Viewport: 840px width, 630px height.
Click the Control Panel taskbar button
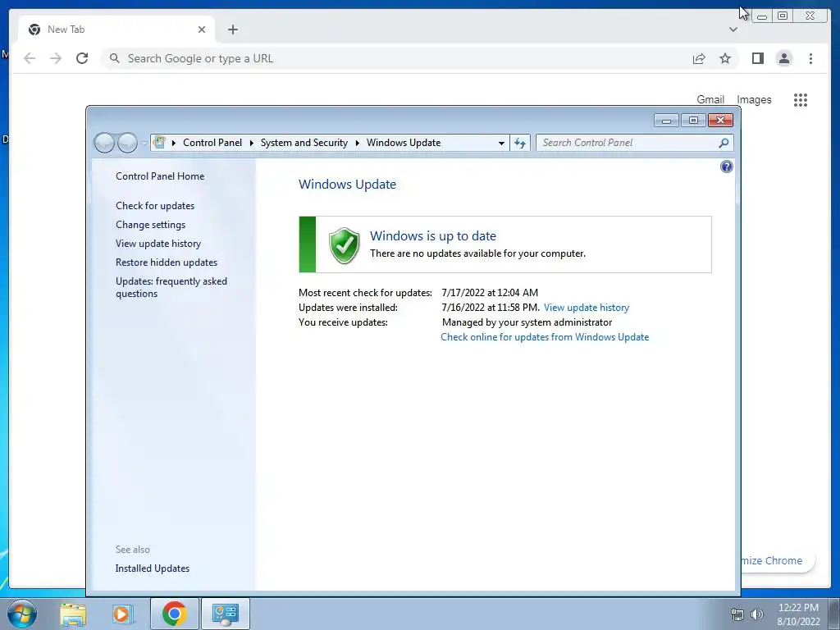(x=225, y=614)
